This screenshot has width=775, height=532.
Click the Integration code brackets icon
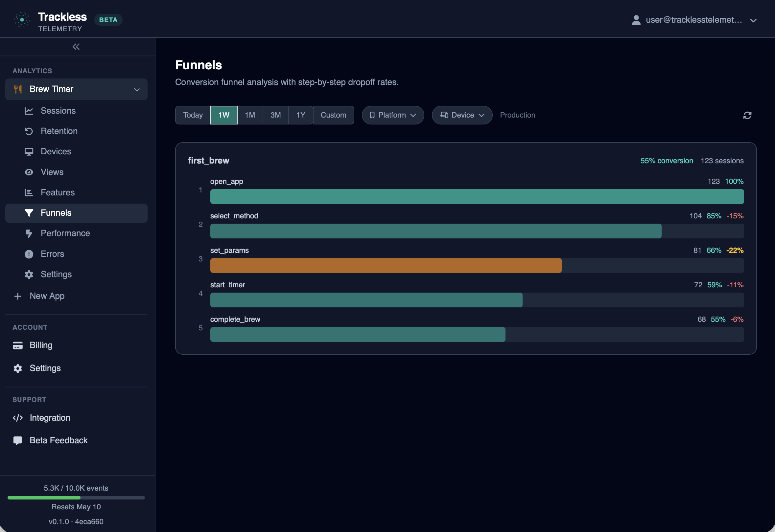coord(18,418)
